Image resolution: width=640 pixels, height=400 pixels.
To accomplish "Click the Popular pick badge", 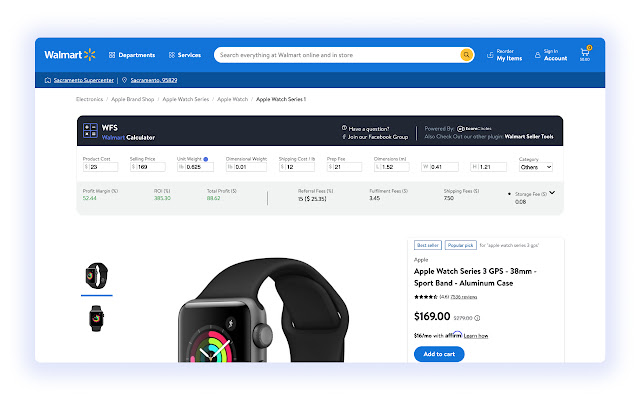I will click(460, 245).
